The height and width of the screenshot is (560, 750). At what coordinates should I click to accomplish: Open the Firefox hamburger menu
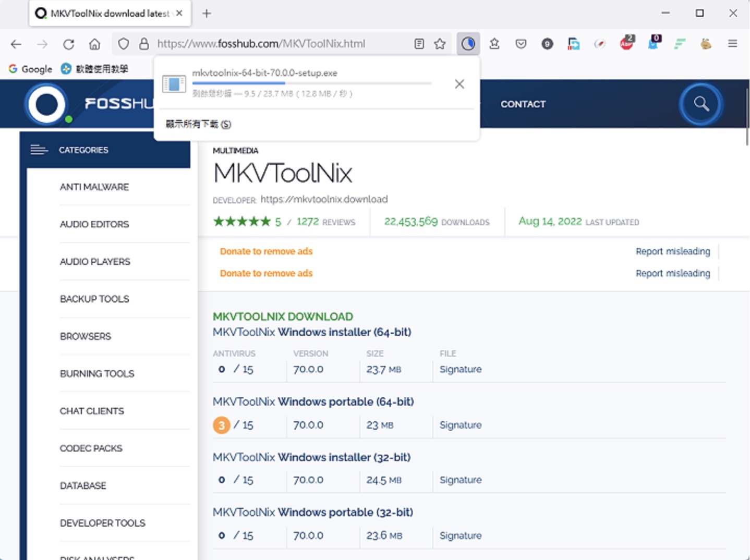click(732, 44)
